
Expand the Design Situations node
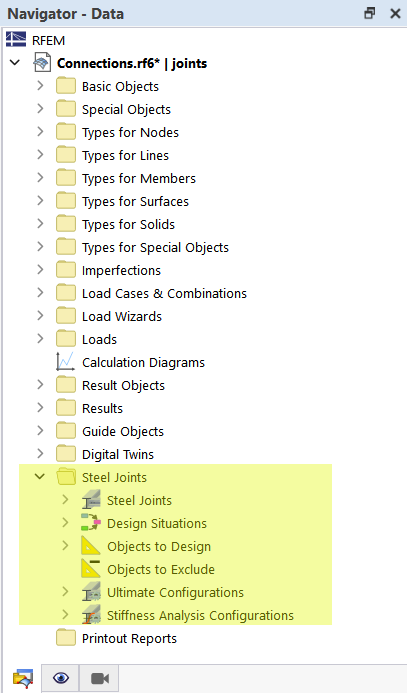65,522
